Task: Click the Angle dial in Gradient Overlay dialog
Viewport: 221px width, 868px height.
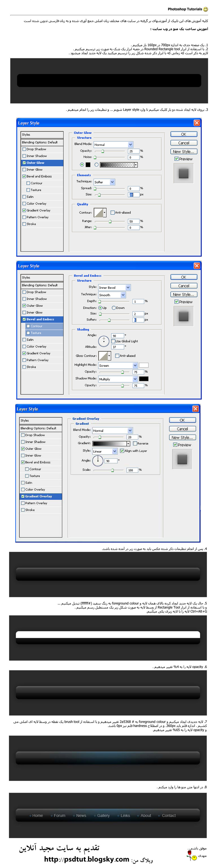Action: coord(98,461)
